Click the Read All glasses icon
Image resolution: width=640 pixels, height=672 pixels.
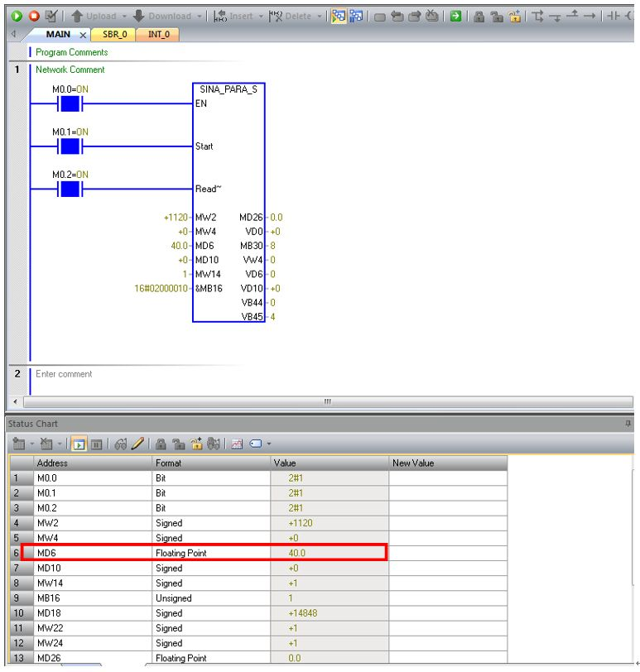120,444
